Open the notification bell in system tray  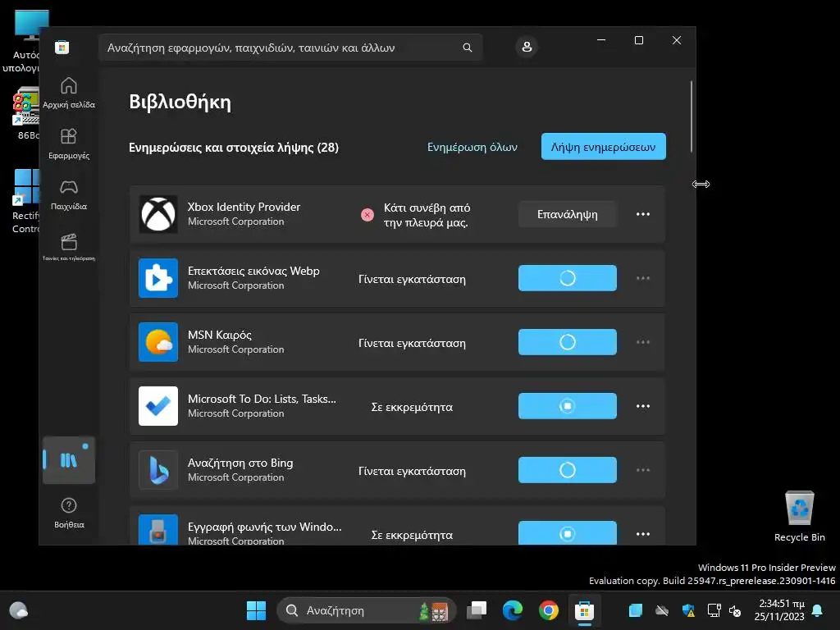point(818,610)
